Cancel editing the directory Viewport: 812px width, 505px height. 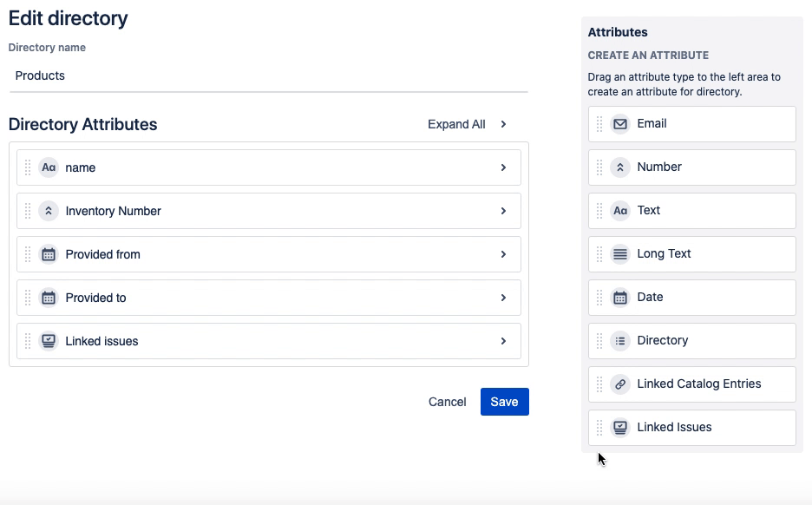[x=447, y=402]
